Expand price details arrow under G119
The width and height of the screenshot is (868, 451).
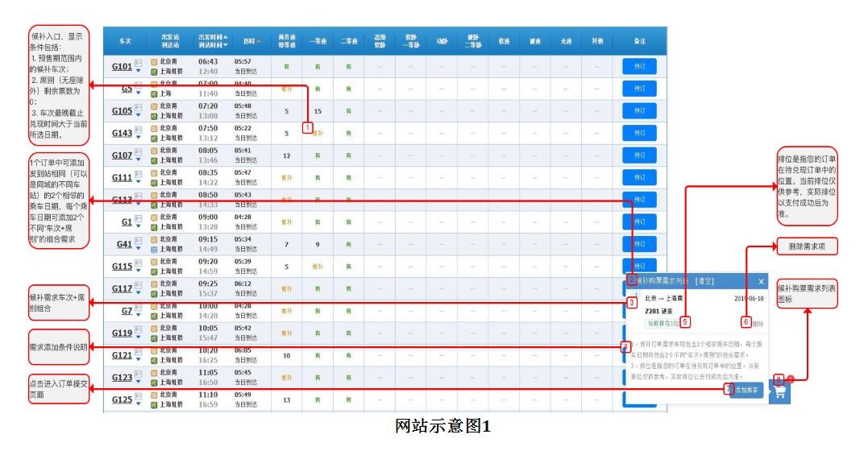pyautogui.click(x=139, y=337)
